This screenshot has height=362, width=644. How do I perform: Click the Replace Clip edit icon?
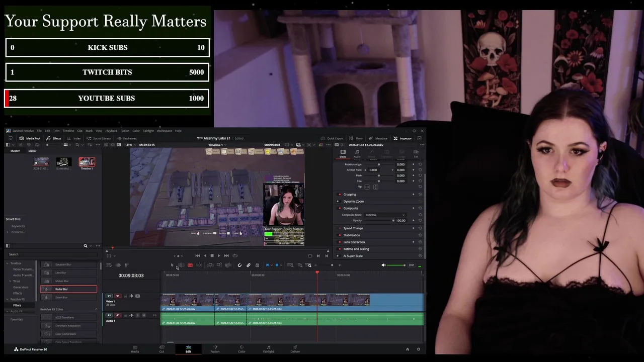(228, 265)
